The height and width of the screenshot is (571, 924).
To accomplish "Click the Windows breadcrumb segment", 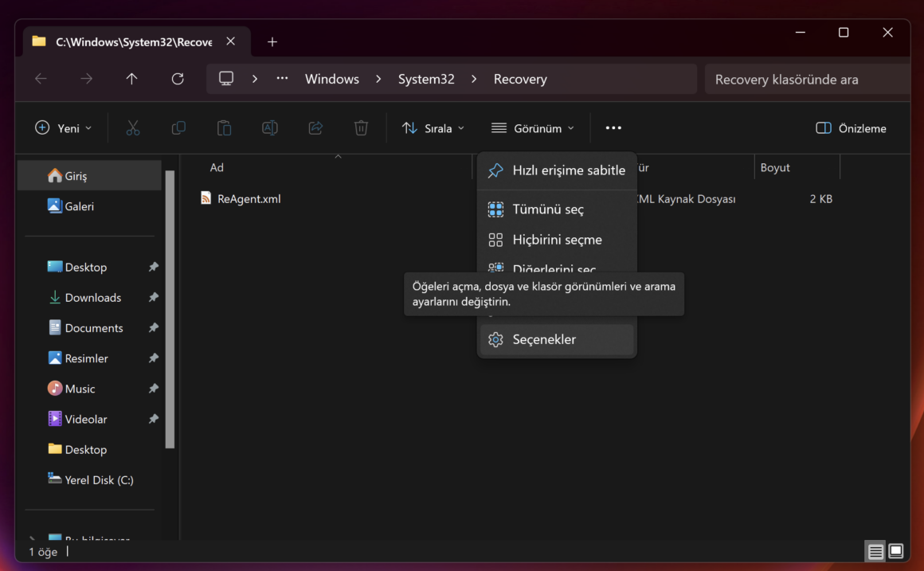I will click(332, 79).
